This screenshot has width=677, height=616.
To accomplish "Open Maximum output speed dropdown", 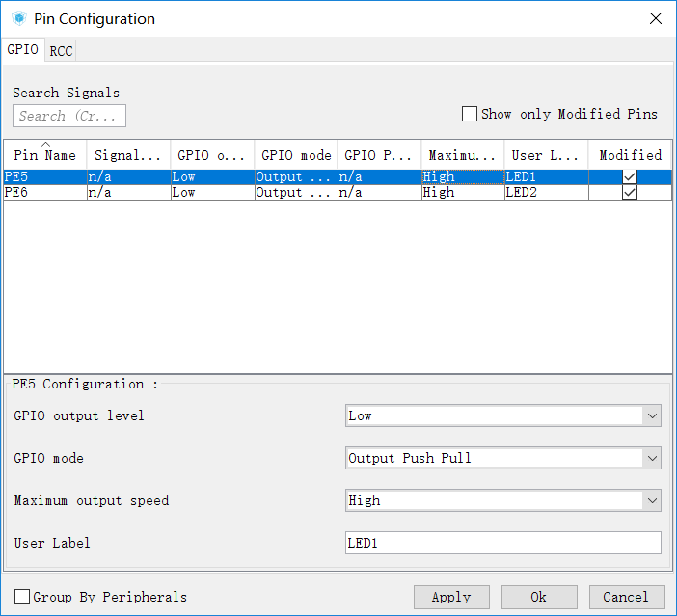I will pos(503,500).
